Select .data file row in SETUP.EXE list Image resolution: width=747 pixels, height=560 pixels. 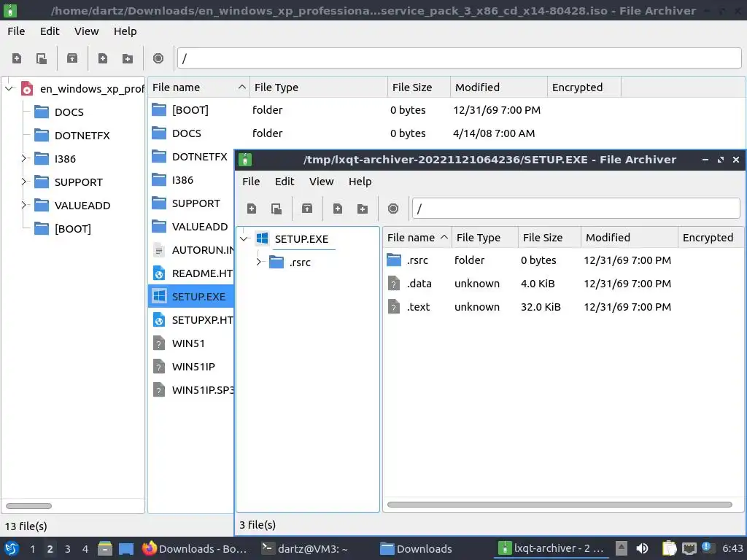(x=563, y=284)
